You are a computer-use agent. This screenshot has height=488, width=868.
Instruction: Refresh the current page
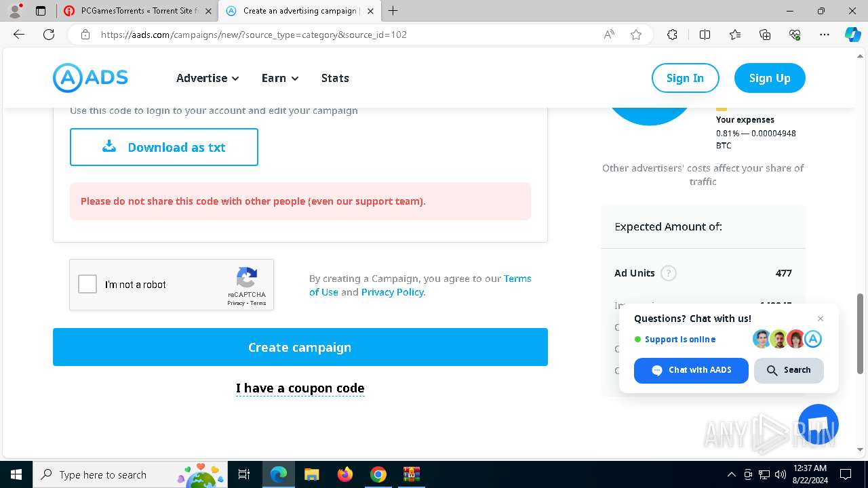[x=49, y=35]
